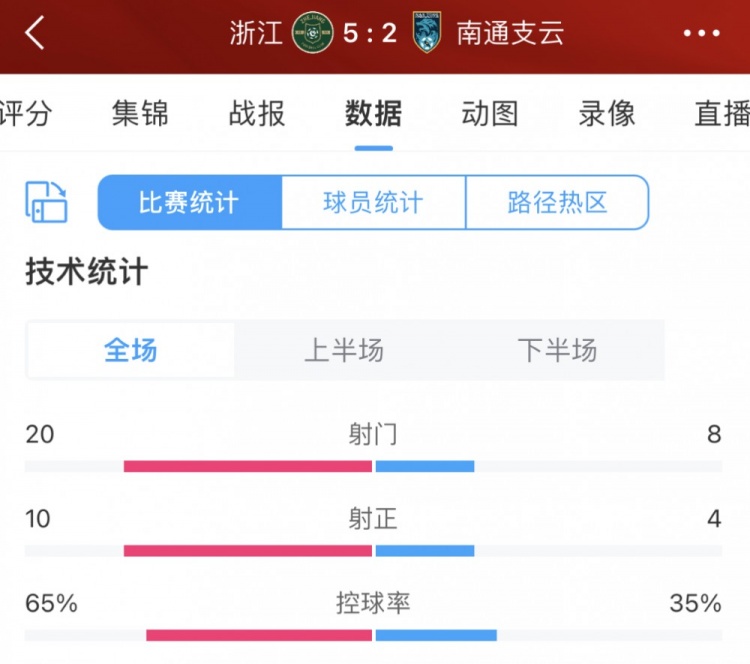Choose 上半场 first half stats
The width and height of the screenshot is (750, 664).
pos(343,350)
